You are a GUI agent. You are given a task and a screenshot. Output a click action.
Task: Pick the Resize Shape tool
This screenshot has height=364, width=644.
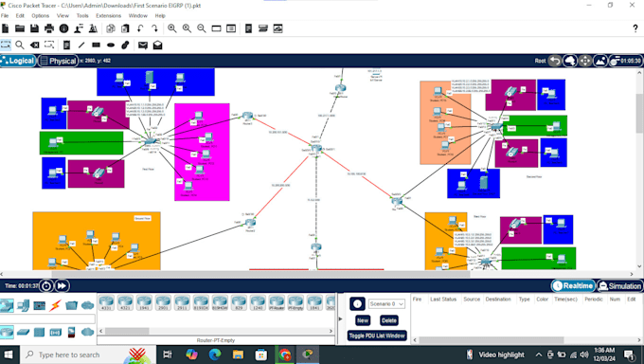pos(49,45)
